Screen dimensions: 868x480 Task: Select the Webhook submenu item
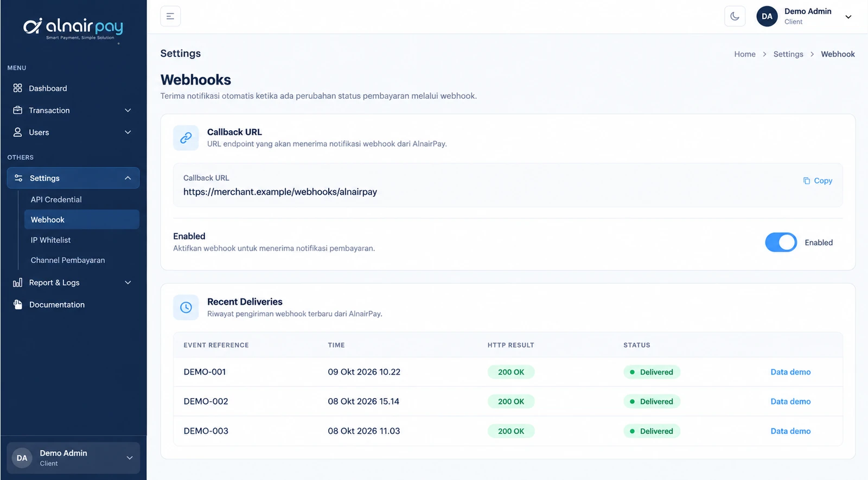pos(82,220)
